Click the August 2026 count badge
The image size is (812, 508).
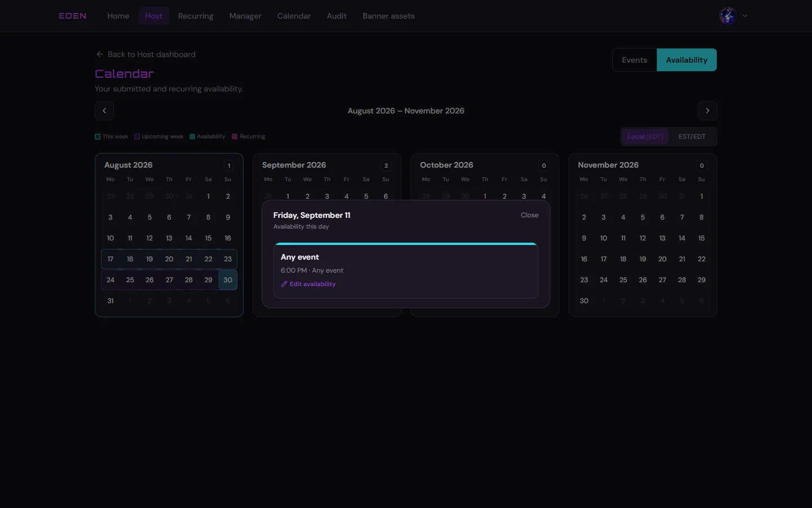(229, 165)
